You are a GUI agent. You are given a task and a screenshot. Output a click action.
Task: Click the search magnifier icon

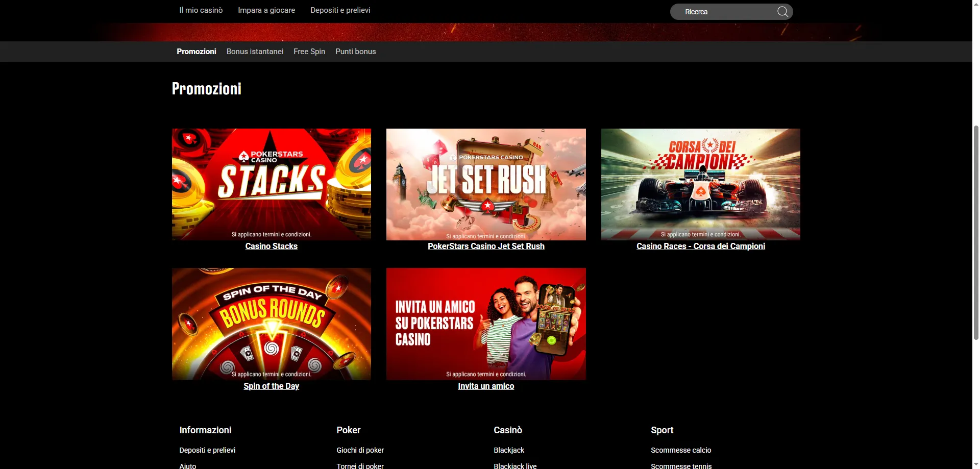[x=782, y=12]
